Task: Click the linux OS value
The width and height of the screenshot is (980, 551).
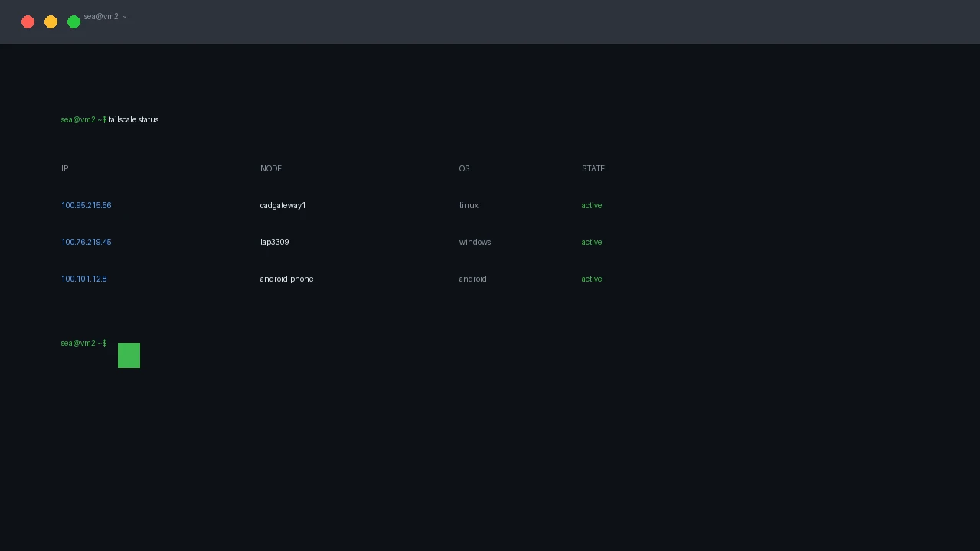Action: pyautogui.click(x=469, y=206)
